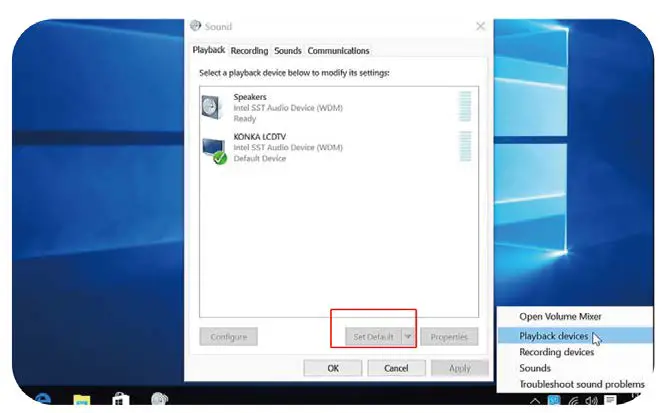This screenshot has width=671, height=413.
Task: Click the Configure button
Action: pyautogui.click(x=229, y=337)
